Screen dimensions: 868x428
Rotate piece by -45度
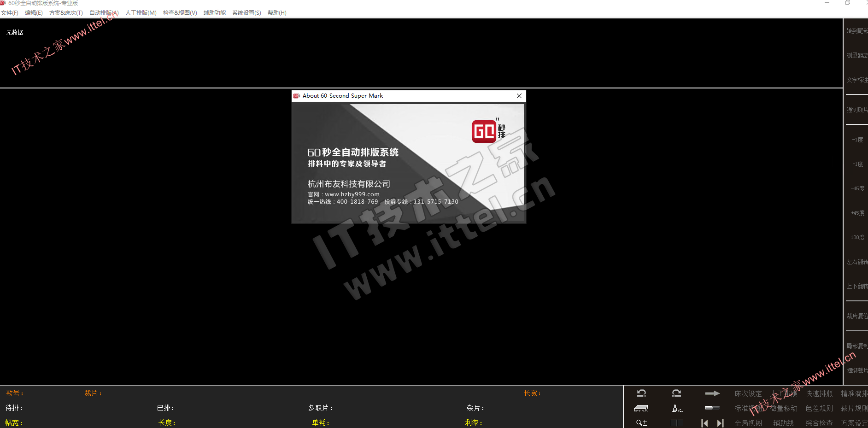(857, 188)
